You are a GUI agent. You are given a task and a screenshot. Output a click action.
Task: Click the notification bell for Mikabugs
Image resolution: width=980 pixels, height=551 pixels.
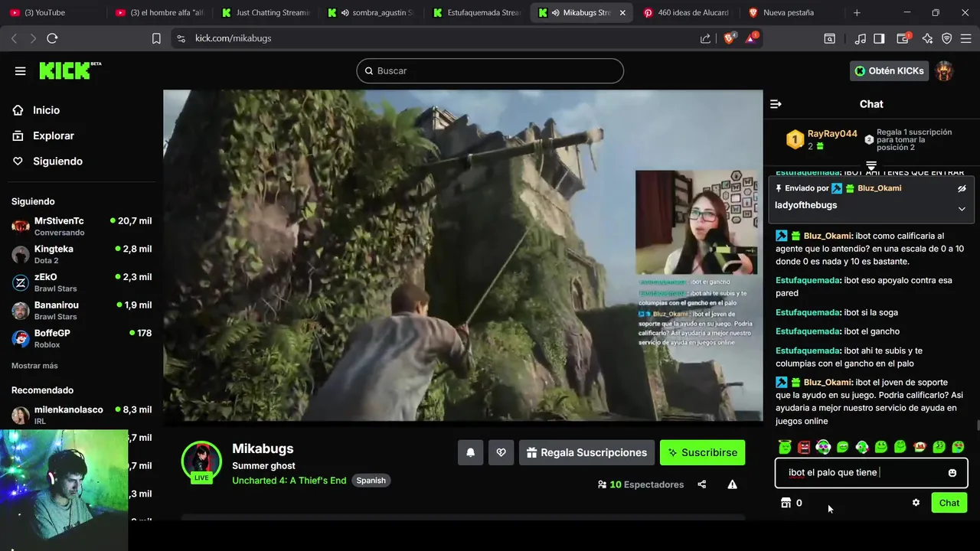point(471,452)
